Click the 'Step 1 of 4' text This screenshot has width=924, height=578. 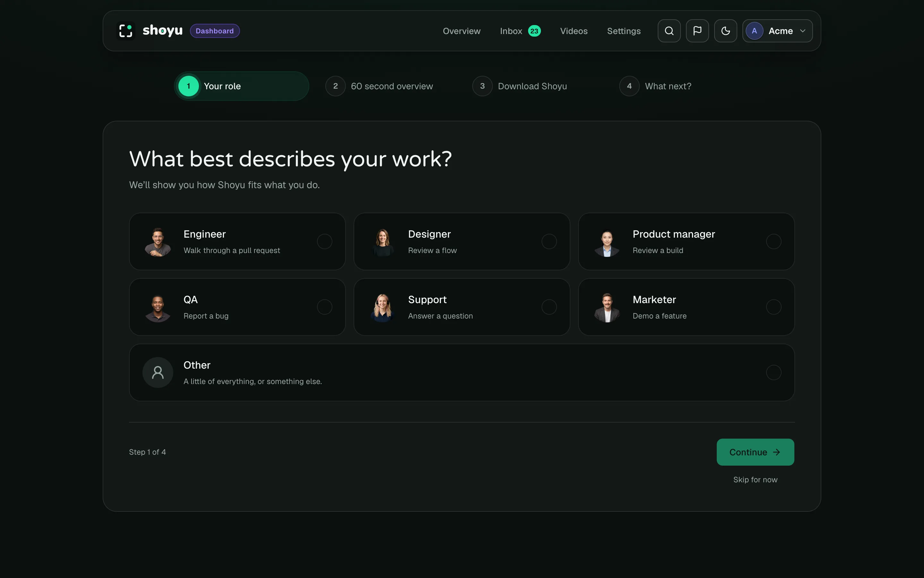[x=147, y=452]
